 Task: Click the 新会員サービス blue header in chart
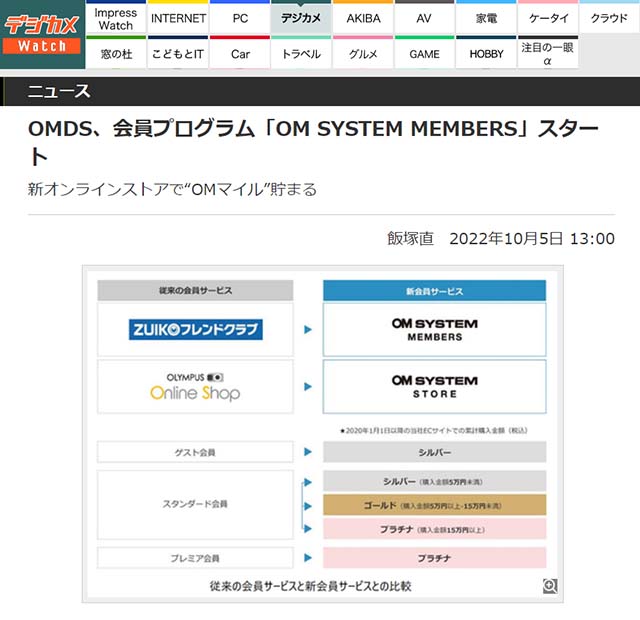pos(434,291)
